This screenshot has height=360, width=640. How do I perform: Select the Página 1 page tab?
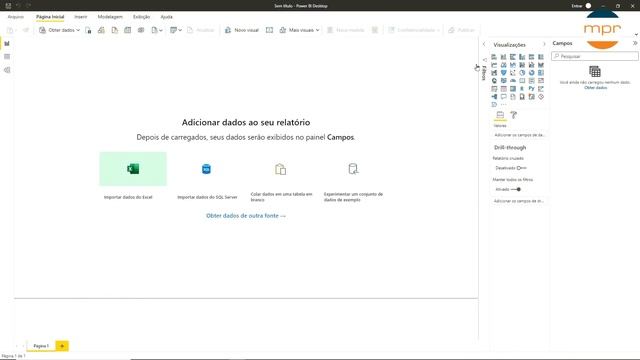[x=41, y=346]
